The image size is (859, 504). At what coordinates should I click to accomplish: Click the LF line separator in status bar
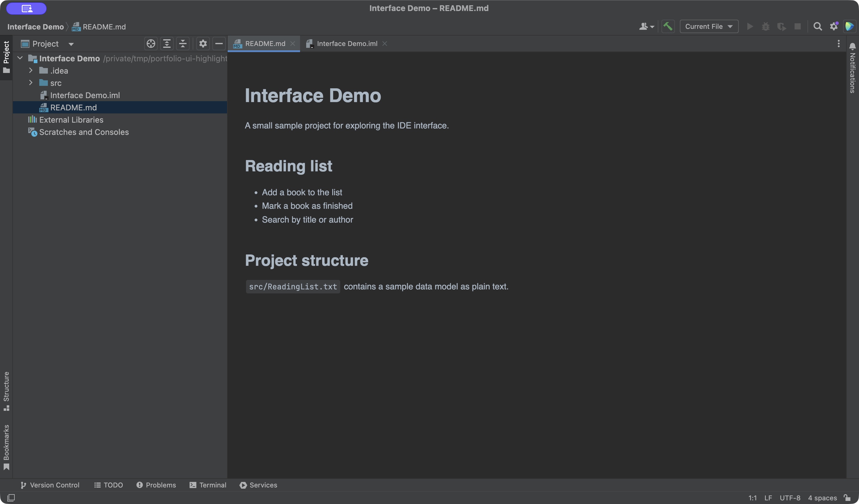click(x=768, y=498)
